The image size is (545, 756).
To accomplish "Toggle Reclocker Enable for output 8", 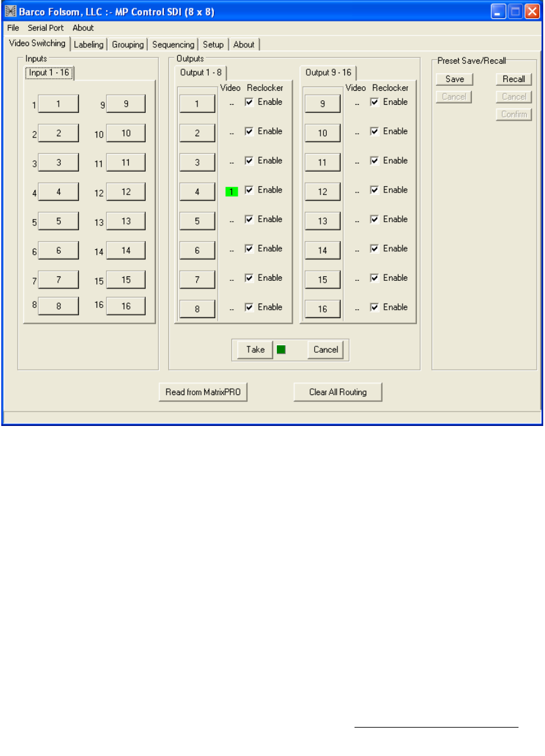I will (x=249, y=307).
